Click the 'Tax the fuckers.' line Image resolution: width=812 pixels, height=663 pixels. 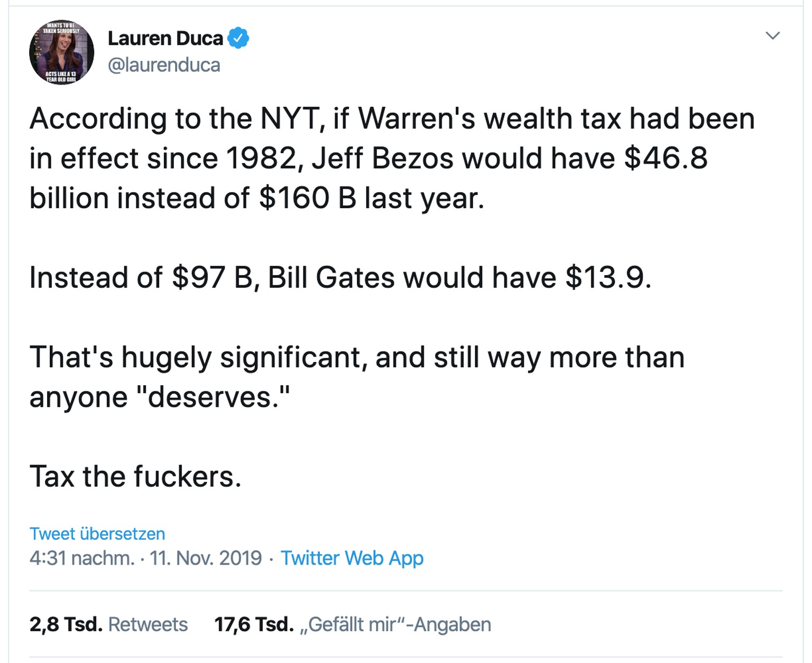[x=135, y=476]
